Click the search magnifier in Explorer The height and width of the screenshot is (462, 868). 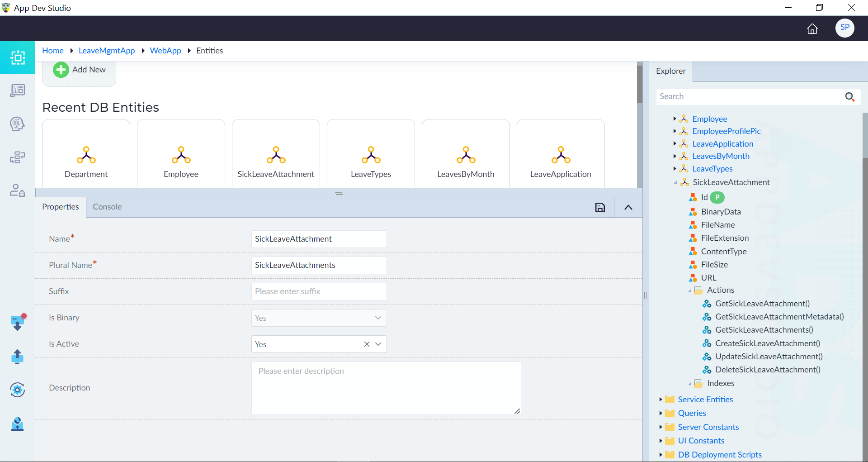850,97
